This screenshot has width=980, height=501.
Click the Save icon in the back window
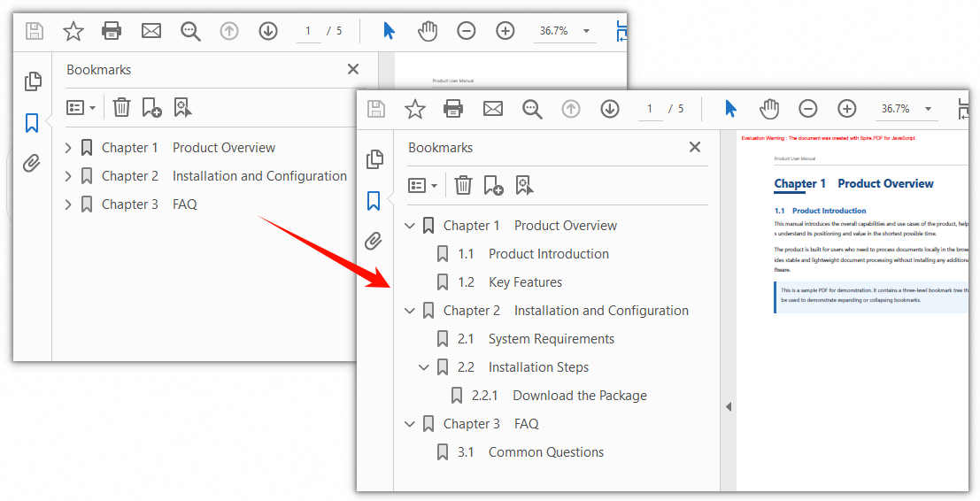[35, 31]
